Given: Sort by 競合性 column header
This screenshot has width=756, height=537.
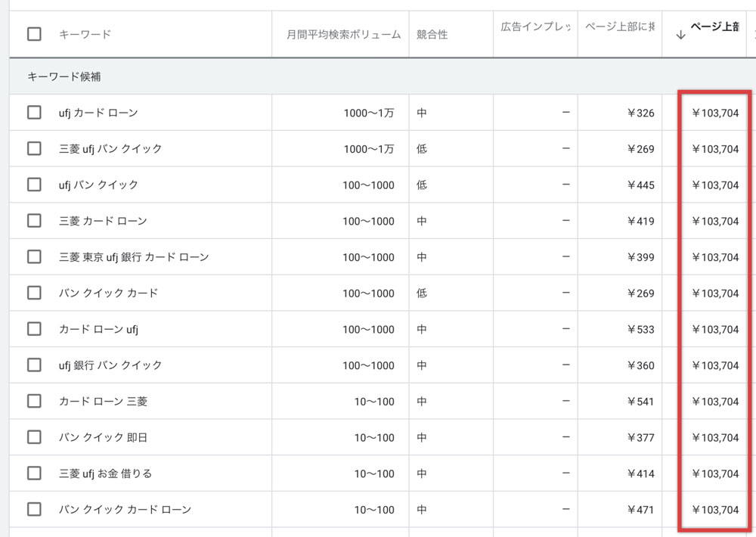Looking at the screenshot, I should [432, 34].
